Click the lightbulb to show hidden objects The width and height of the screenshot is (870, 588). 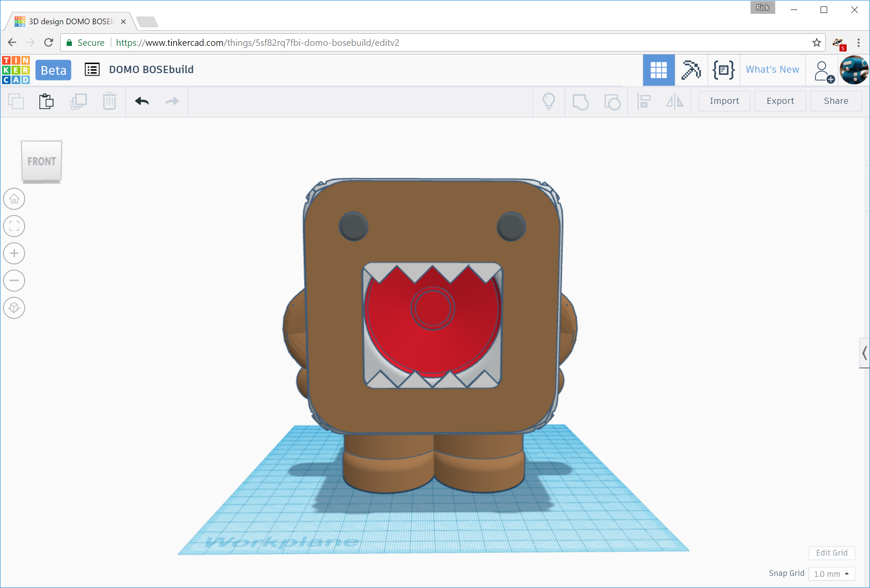pos(548,102)
